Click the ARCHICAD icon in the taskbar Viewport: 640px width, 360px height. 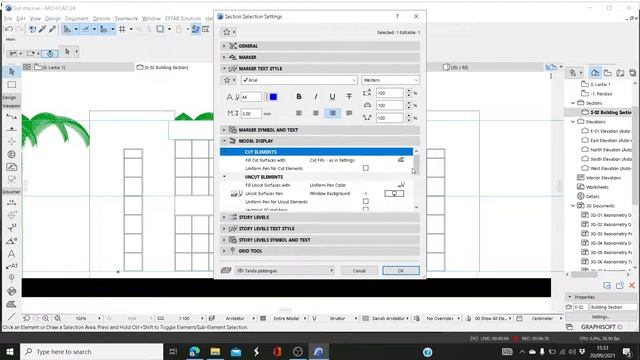click(x=319, y=351)
